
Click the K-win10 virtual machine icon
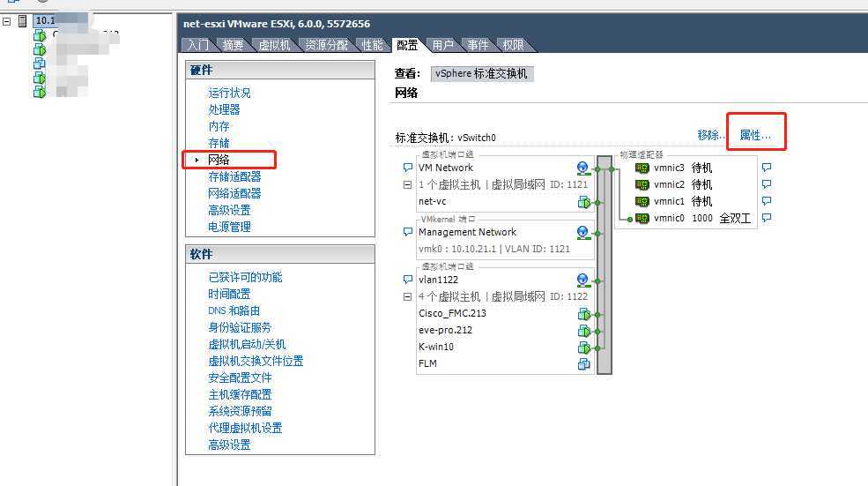pos(584,347)
